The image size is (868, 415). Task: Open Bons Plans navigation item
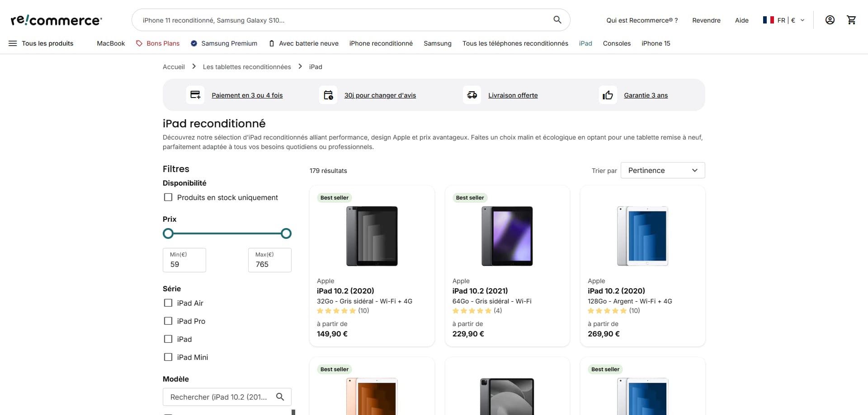click(x=158, y=43)
